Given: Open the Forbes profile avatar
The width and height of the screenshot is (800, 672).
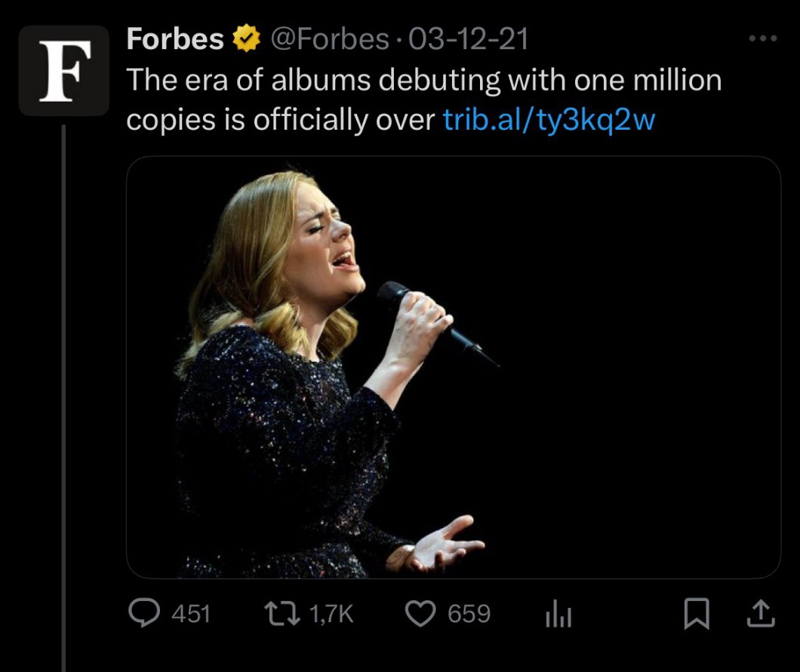Looking at the screenshot, I should (x=64, y=70).
